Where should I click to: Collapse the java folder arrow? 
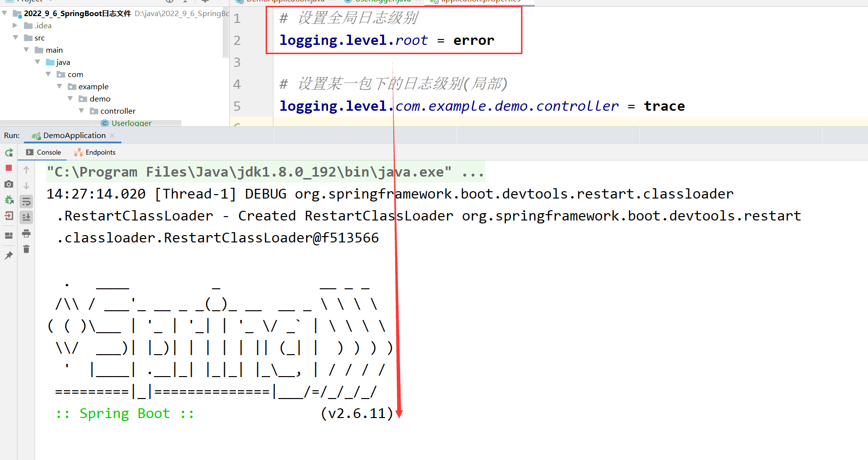tap(38, 62)
